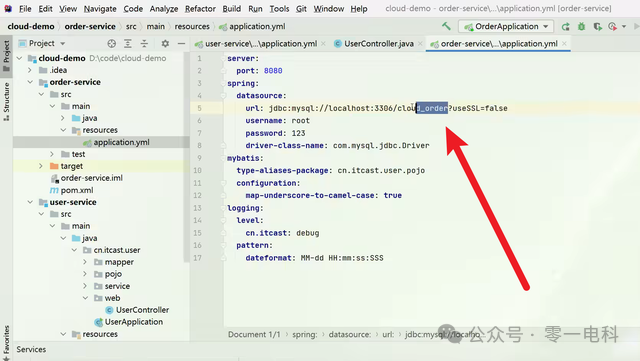Open the File menu
The image size is (640, 361).
tap(25, 9)
